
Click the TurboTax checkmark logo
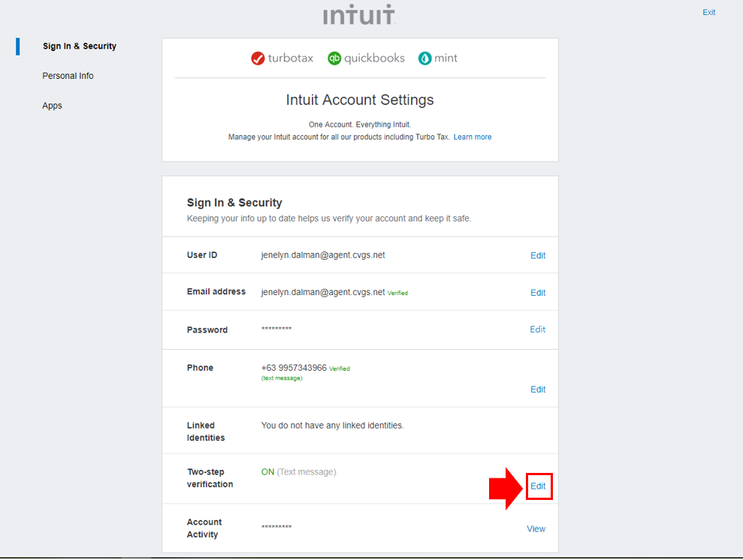pos(258,59)
